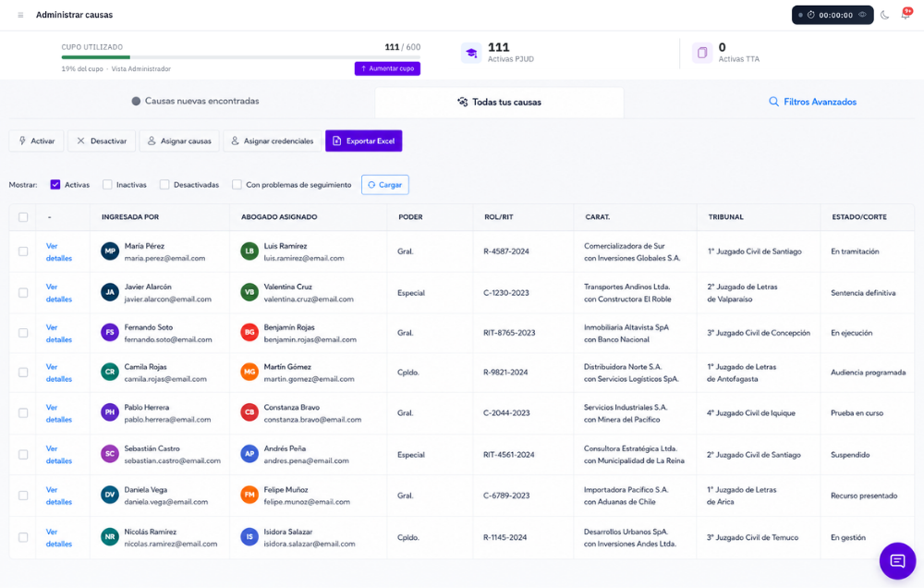Viewport: 924px width, 588px height.
Task: Click the Activas TTA document icon
Action: (702, 53)
